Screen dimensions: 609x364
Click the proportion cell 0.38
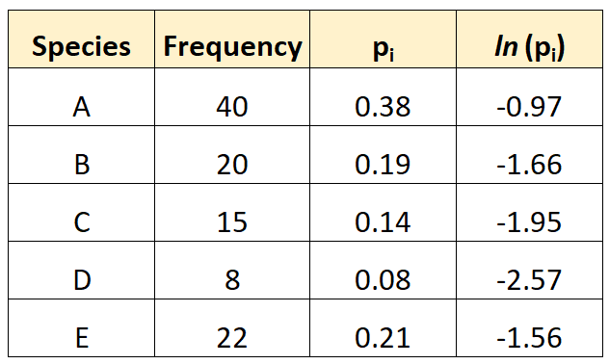(x=383, y=97)
